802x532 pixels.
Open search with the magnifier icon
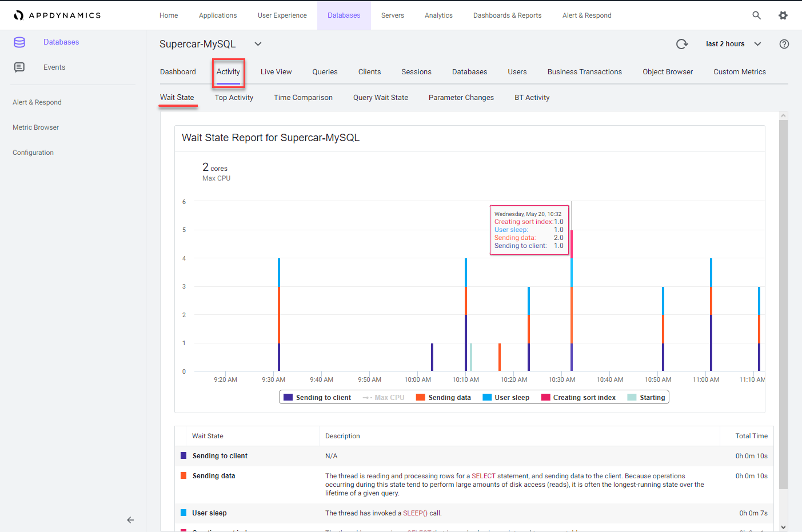(756, 15)
